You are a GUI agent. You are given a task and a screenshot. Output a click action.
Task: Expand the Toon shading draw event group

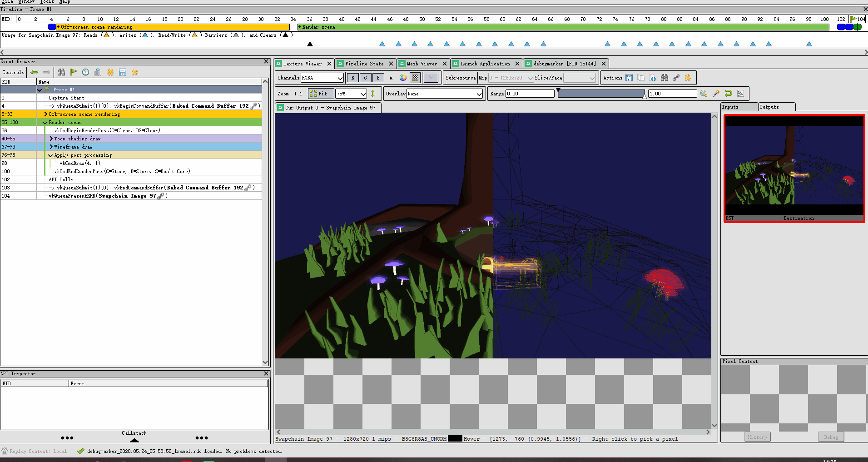click(x=51, y=139)
